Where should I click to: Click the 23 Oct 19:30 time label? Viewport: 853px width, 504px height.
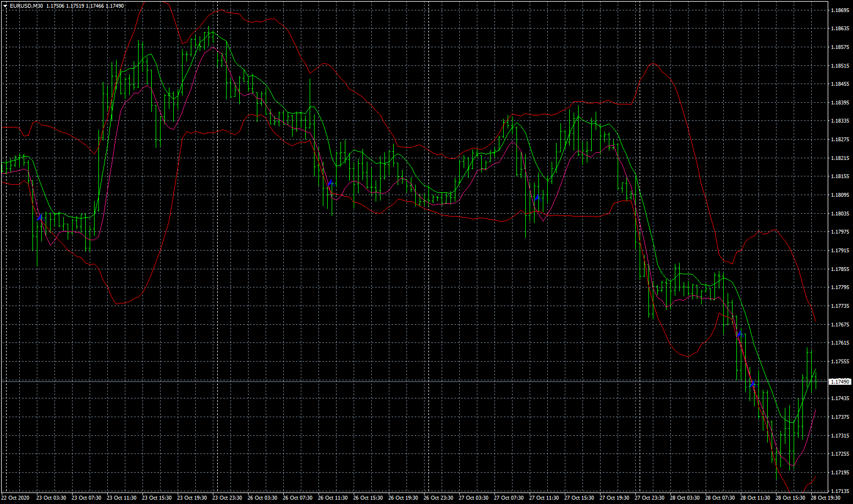[192, 498]
